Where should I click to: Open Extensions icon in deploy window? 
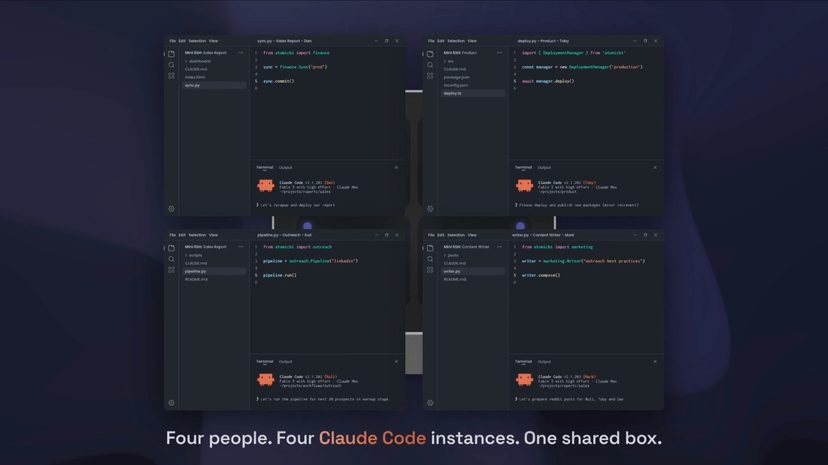coord(430,76)
